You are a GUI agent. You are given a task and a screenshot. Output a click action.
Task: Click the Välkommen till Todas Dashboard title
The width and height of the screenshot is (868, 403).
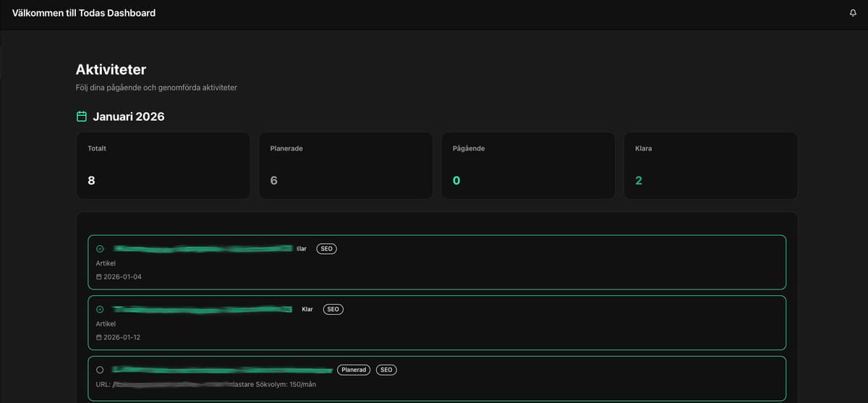(84, 13)
